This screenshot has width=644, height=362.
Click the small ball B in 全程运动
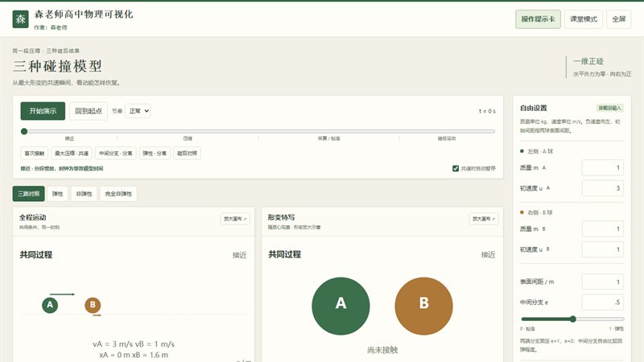tap(93, 305)
